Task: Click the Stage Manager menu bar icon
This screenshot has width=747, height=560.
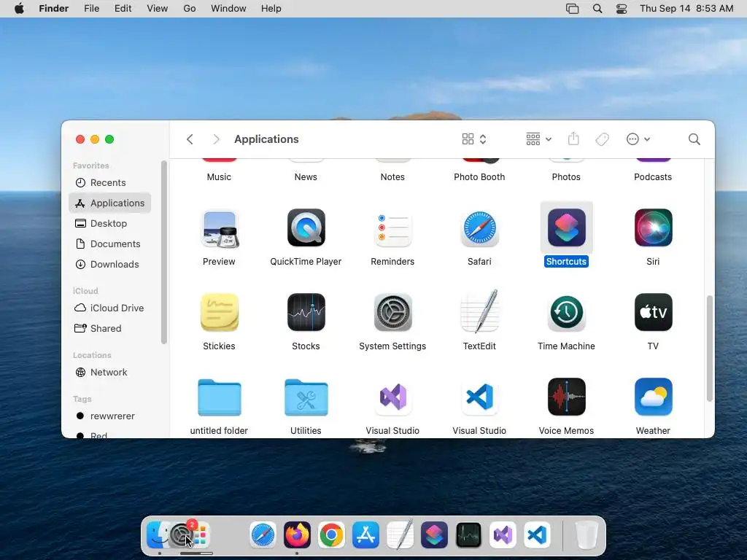Action: pos(572,9)
